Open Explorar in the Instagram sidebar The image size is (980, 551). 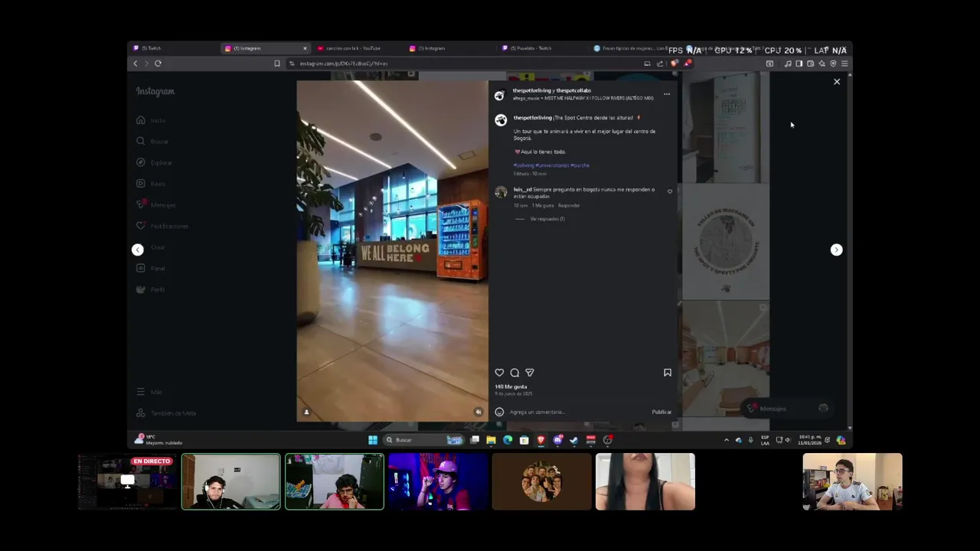pyautogui.click(x=154, y=163)
